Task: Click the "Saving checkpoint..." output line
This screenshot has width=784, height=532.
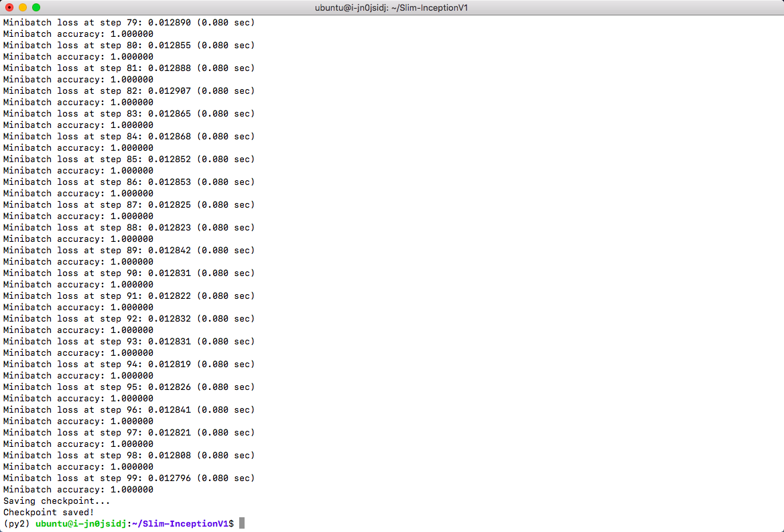Action: (x=56, y=501)
